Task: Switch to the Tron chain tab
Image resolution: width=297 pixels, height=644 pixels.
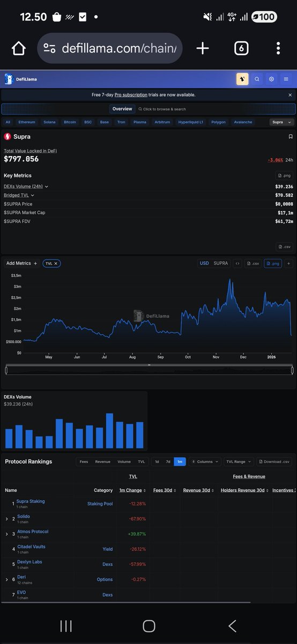Action: click(x=121, y=122)
